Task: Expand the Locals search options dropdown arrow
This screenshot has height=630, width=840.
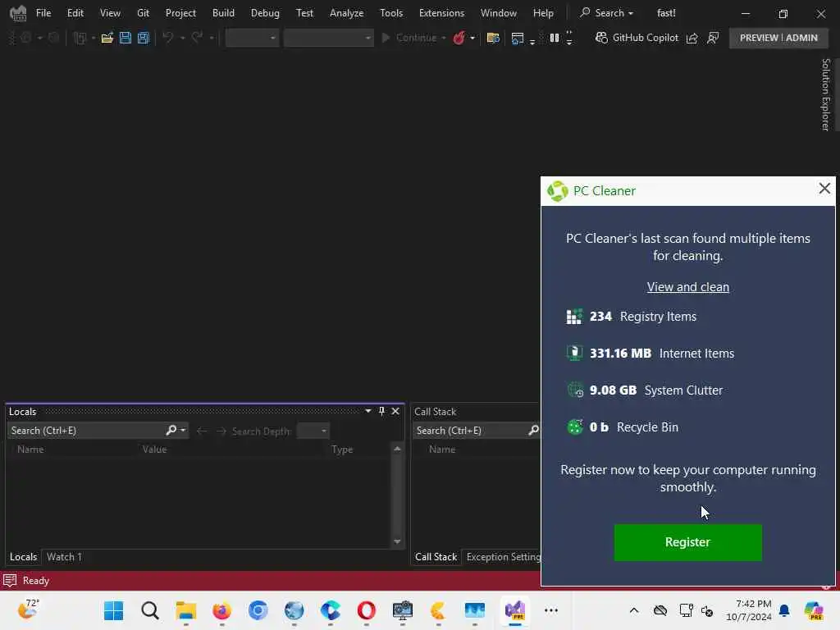Action: 183,430
